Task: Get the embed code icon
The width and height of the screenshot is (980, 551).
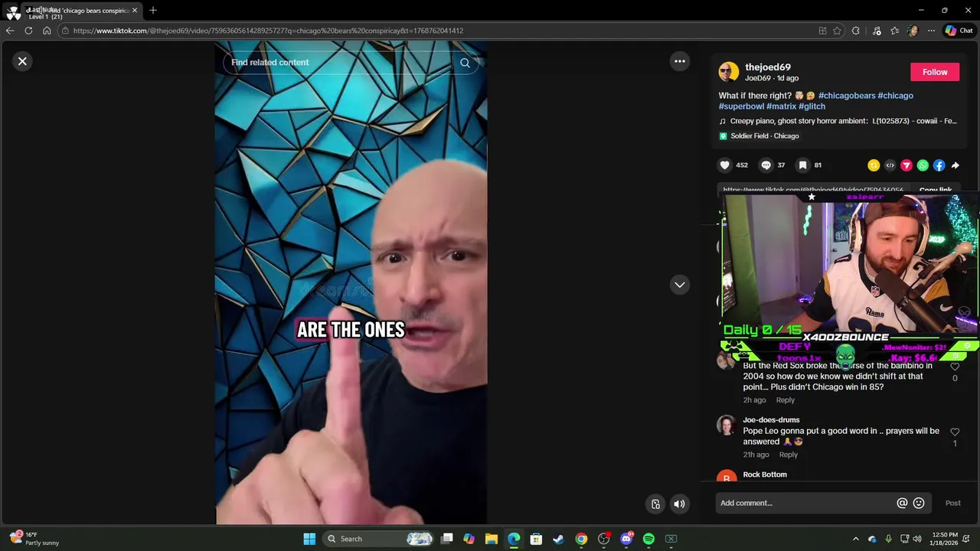Action: (890, 165)
